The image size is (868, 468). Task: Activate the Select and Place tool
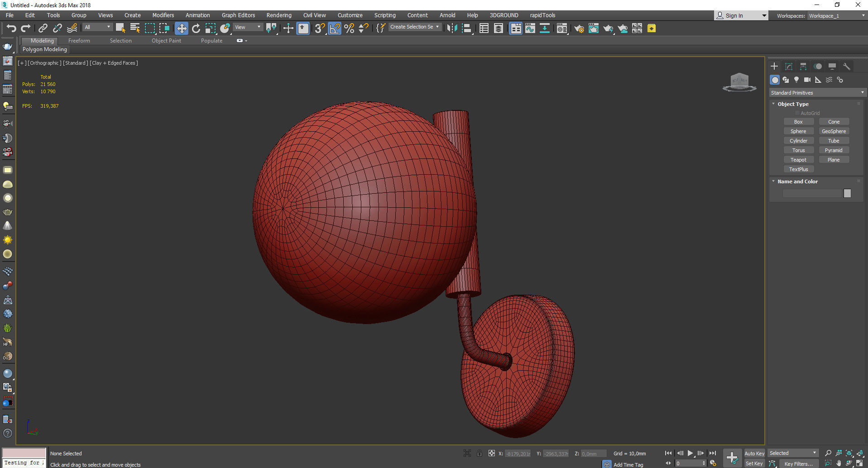pyautogui.click(x=225, y=29)
